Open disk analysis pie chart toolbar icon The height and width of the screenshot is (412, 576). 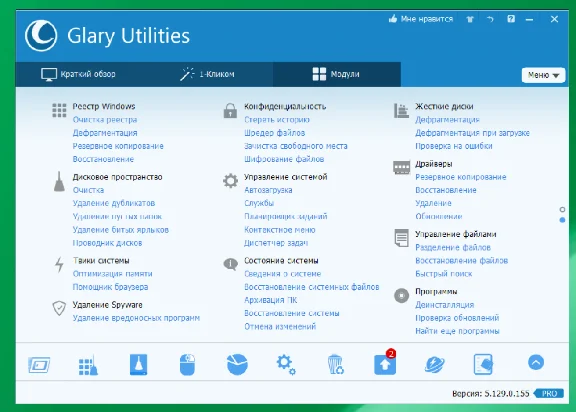click(x=237, y=364)
